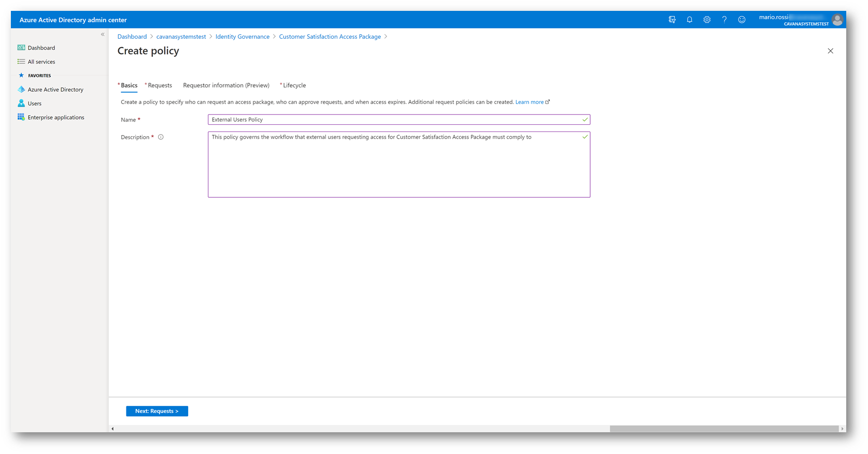Screen dimensions: 868x454
Task: Click the scrollbar left arrow
Action: (x=112, y=429)
